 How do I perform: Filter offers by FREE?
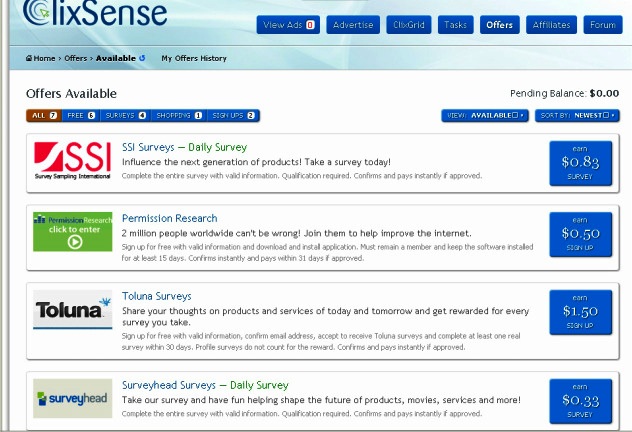[x=80, y=116]
